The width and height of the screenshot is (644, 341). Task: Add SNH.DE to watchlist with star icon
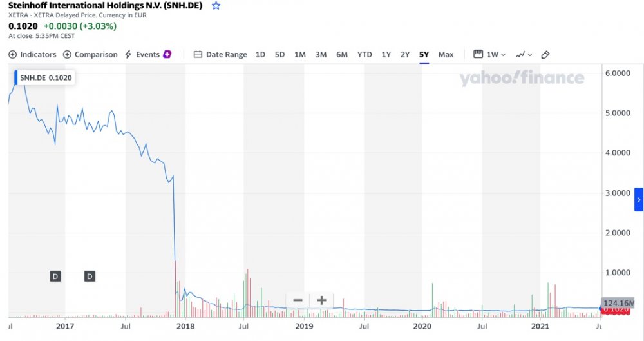(x=216, y=6)
